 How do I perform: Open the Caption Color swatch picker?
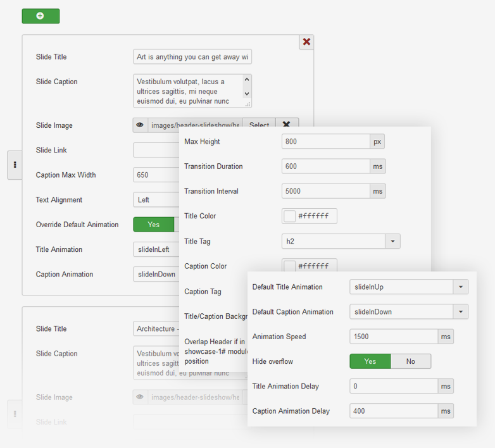pos(290,266)
